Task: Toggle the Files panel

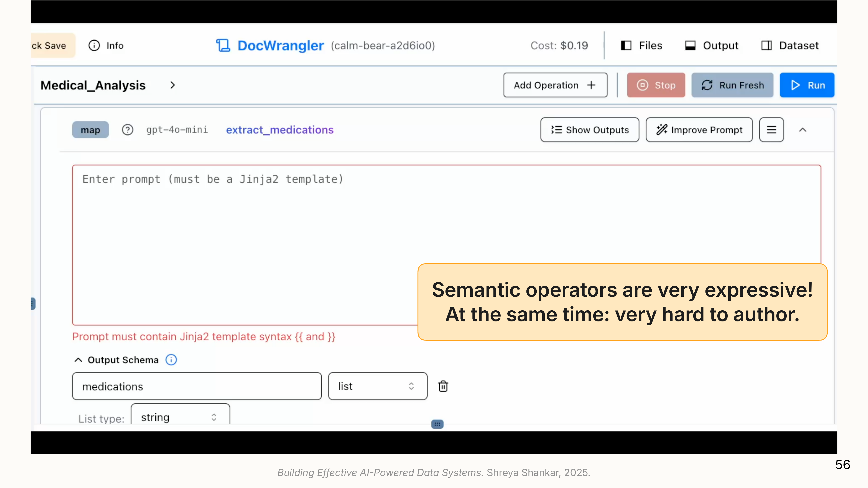Action: (x=642, y=46)
